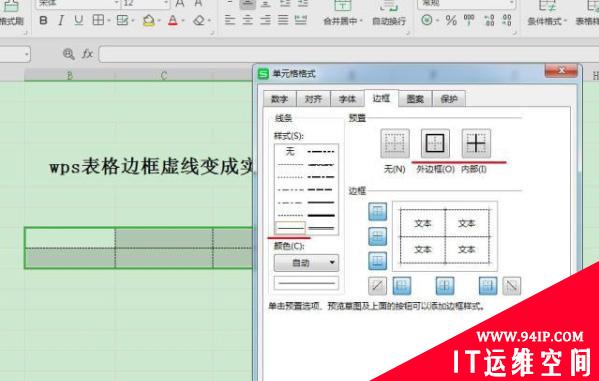599x381 pixels.
Task: Click the fill color bucket icon
Action: (149, 20)
